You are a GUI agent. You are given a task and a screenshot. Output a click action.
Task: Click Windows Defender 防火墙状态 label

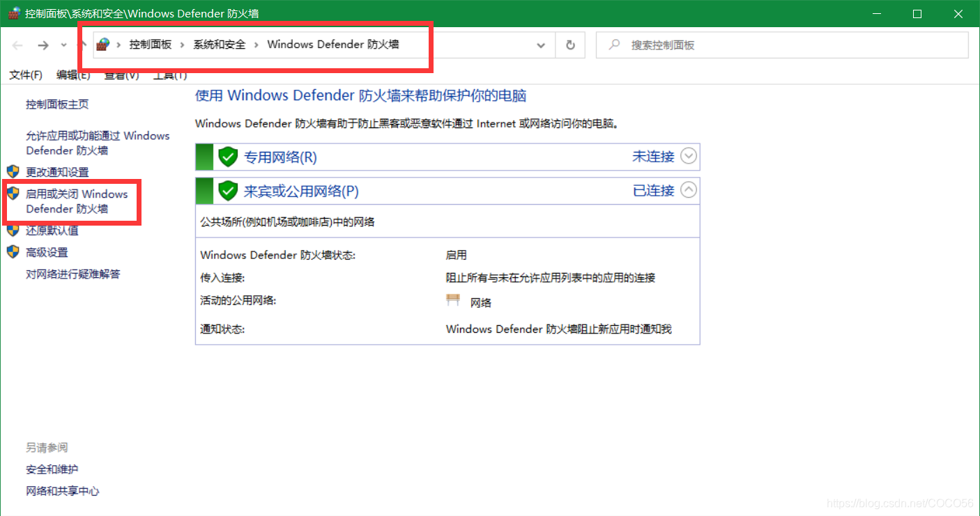pyautogui.click(x=277, y=256)
